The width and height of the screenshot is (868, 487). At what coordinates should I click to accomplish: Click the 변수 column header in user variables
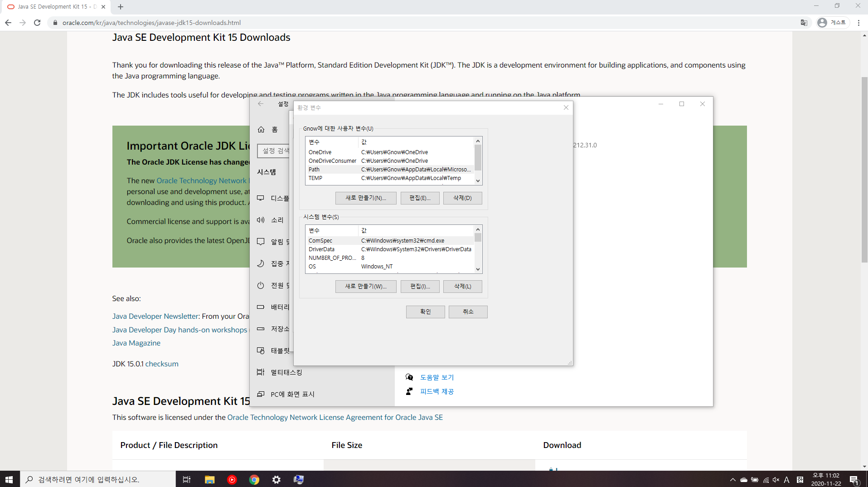point(332,142)
